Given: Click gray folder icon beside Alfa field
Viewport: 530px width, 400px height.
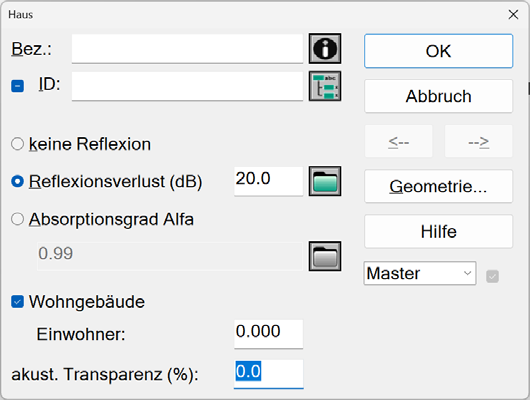Looking at the screenshot, I should (x=325, y=256).
